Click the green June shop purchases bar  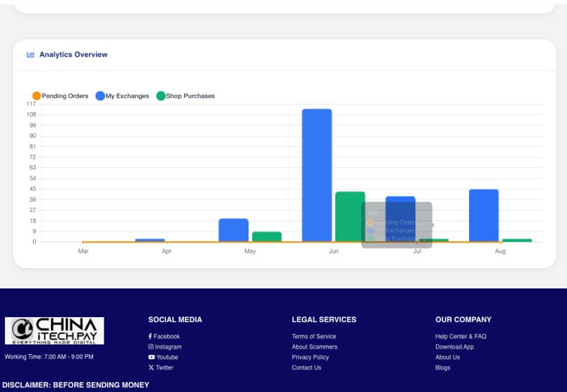tap(350, 216)
